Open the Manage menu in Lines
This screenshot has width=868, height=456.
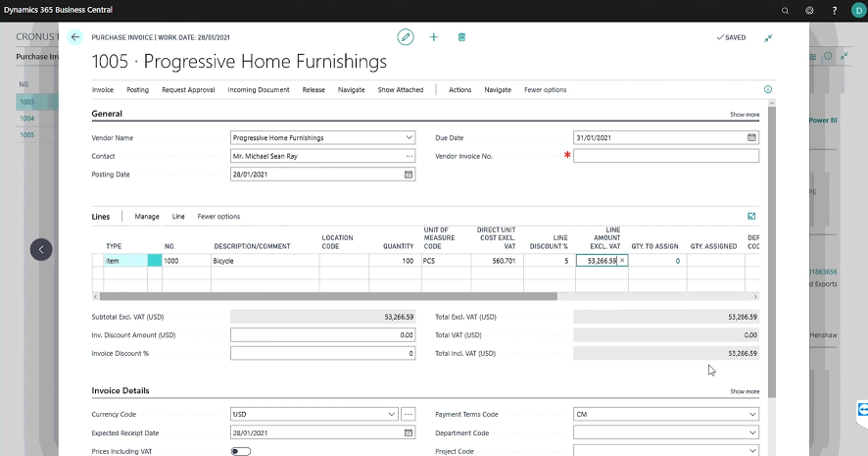coord(147,217)
